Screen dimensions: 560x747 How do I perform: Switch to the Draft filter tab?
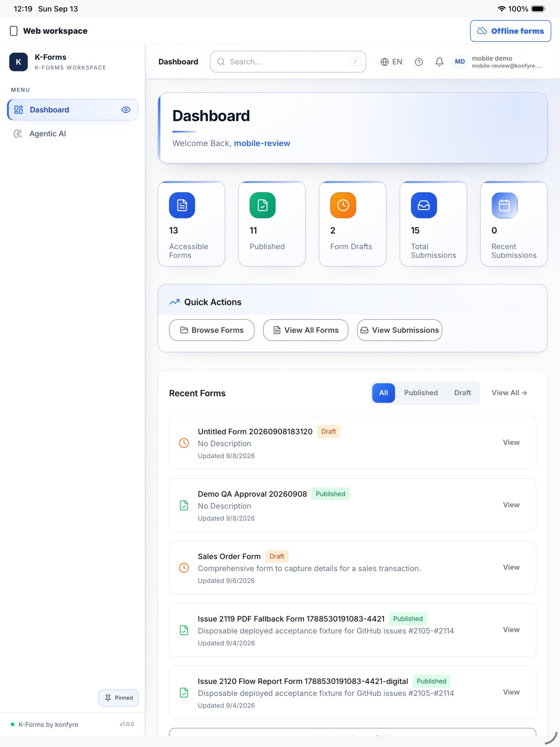[x=462, y=393]
